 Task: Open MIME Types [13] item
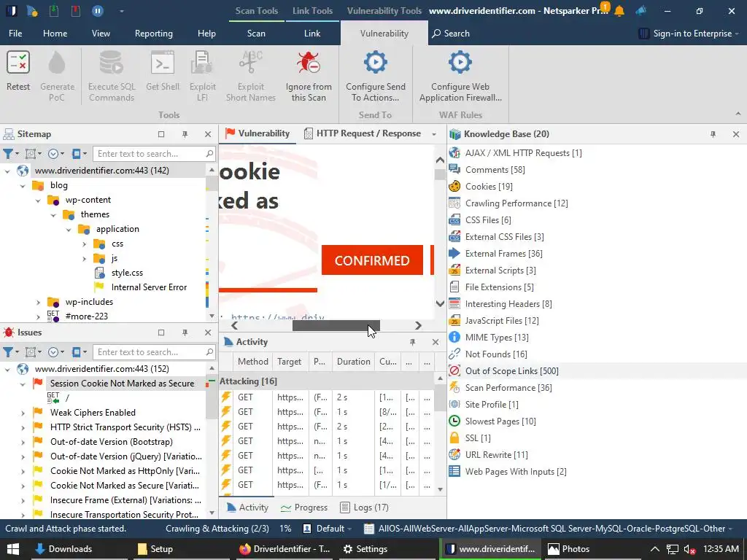point(497,338)
